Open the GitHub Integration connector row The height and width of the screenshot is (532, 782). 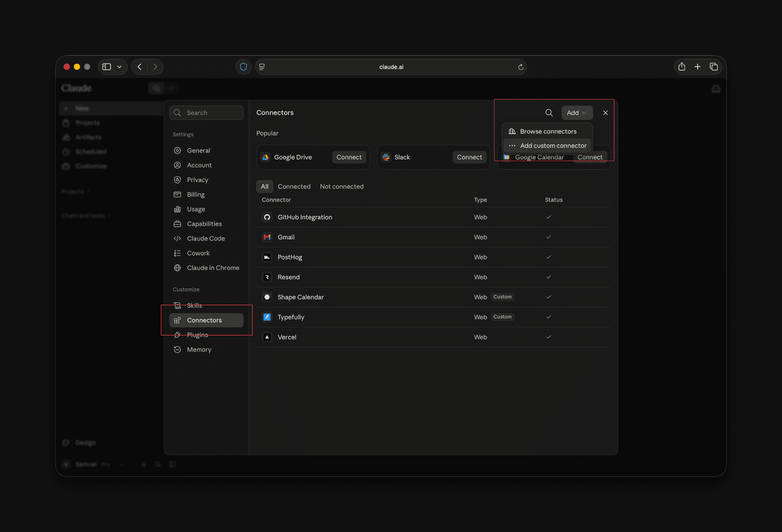point(434,217)
